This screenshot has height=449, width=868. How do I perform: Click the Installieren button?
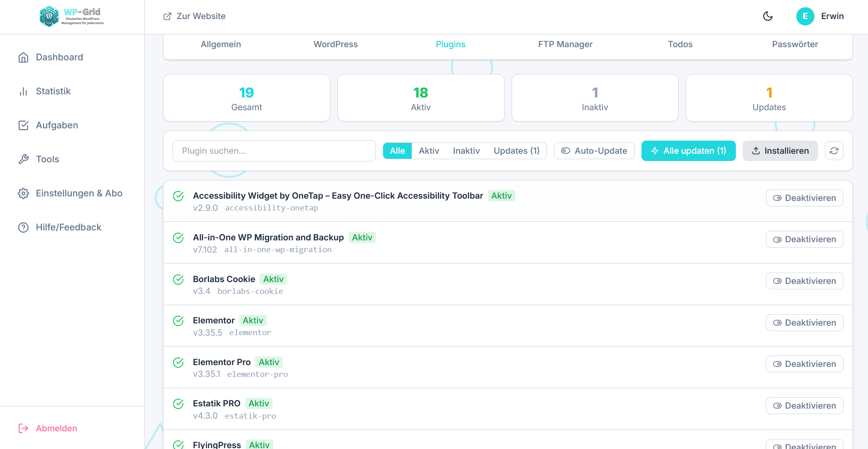point(780,151)
